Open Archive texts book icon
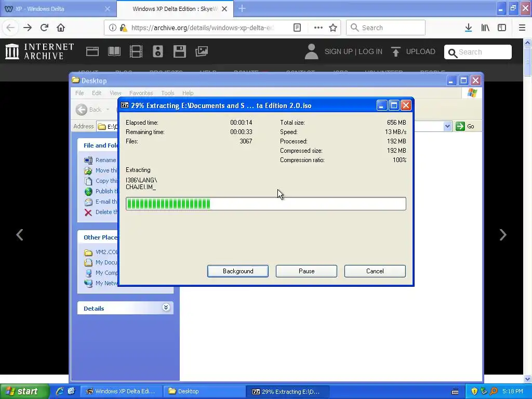Screen dimensions: 532x399 pos(114,51)
